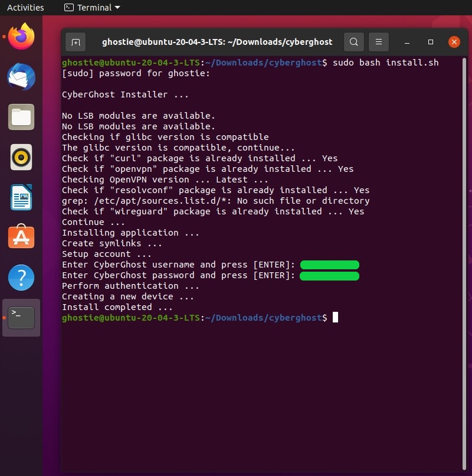The image size is (472, 476).
Task: Open the Help application in dock
Action: coord(21,278)
